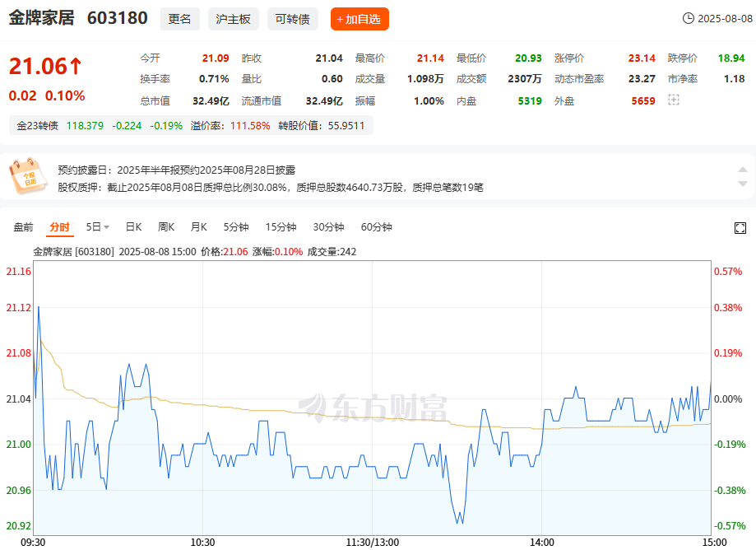This screenshot has height=550, width=756.
Task: Open the 60分钟 chart tab
Action: [377, 226]
